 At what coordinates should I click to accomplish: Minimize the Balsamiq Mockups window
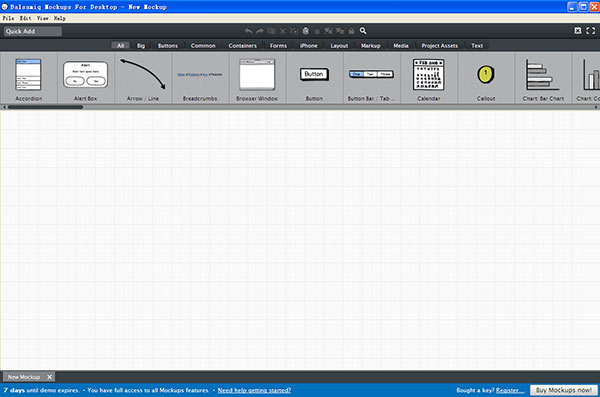click(572, 7)
